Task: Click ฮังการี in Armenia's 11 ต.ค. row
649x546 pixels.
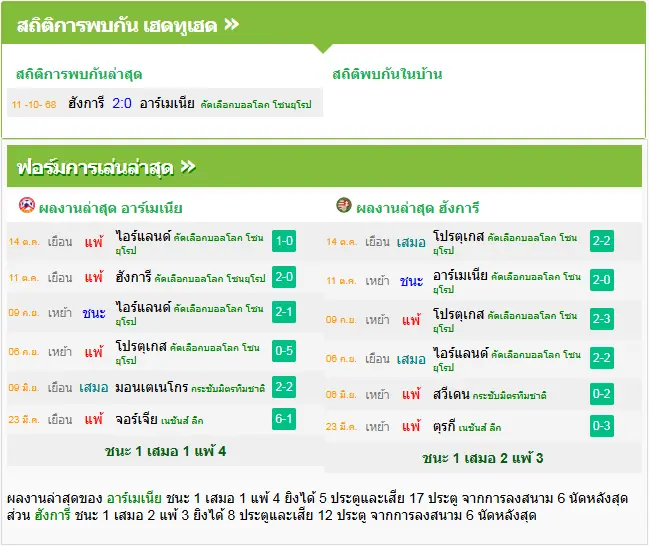Action: point(134,277)
